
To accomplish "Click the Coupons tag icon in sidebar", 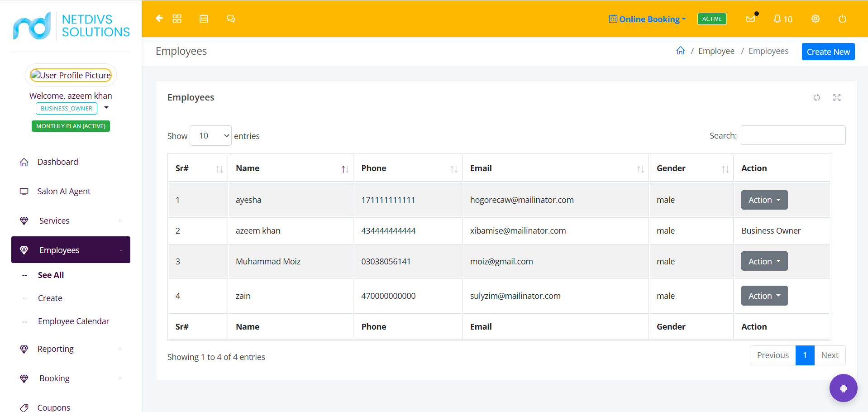I will point(24,407).
